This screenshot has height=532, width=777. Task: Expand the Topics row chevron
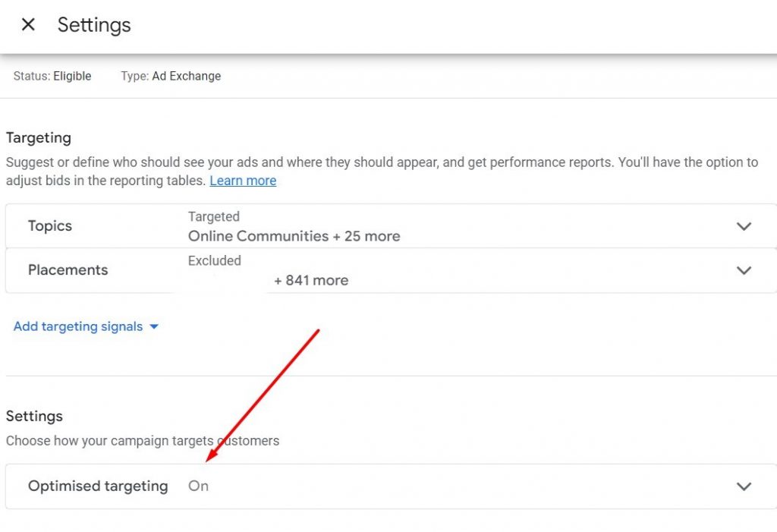744,226
